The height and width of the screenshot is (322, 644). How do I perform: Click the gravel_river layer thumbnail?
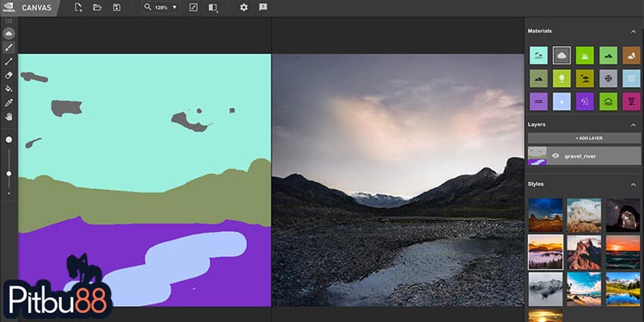pyautogui.click(x=537, y=156)
